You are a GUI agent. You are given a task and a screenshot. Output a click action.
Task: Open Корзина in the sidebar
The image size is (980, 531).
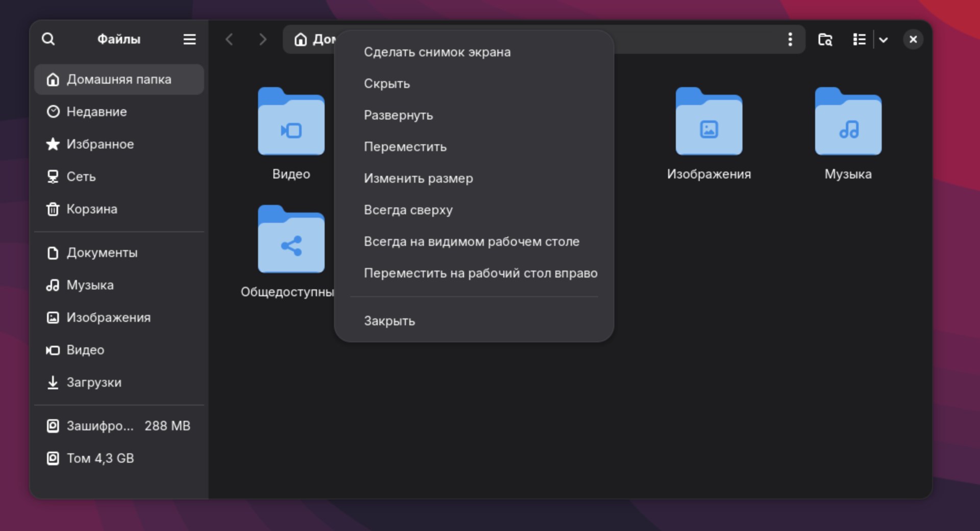coord(92,209)
